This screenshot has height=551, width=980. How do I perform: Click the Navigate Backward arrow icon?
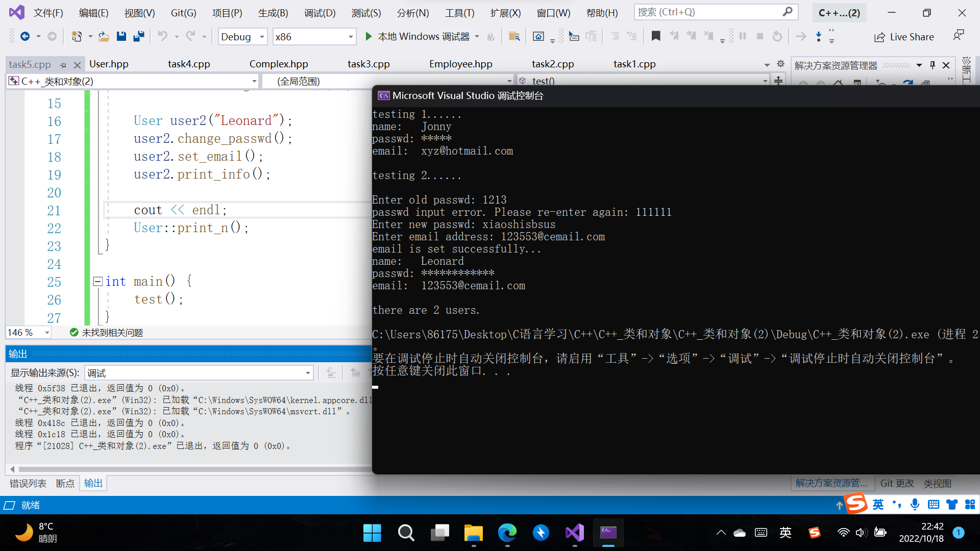click(x=24, y=36)
